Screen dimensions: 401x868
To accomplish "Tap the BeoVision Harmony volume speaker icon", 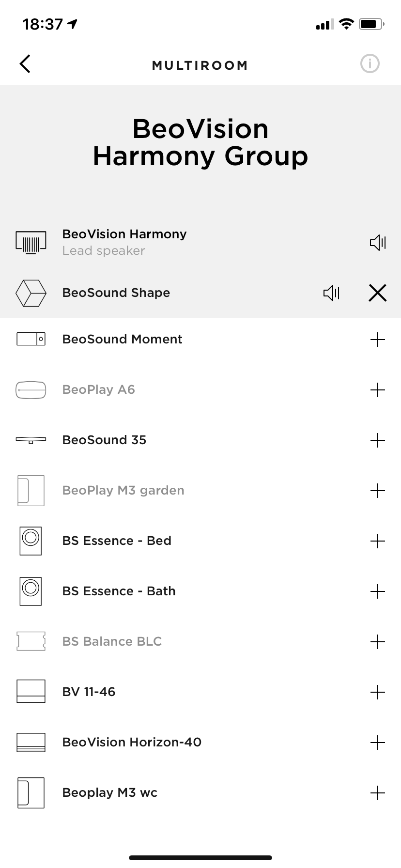I will point(377,242).
